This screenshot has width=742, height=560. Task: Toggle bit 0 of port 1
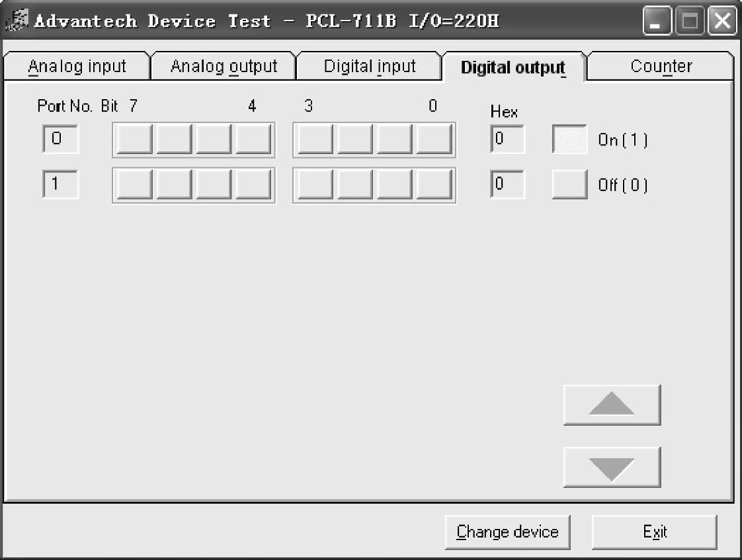pyautogui.click(x=434, y=184)
